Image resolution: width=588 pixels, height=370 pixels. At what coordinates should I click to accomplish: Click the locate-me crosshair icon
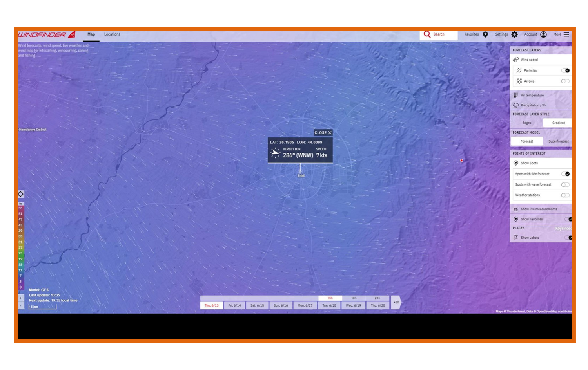pyautogui.click(x=21, y=194)
